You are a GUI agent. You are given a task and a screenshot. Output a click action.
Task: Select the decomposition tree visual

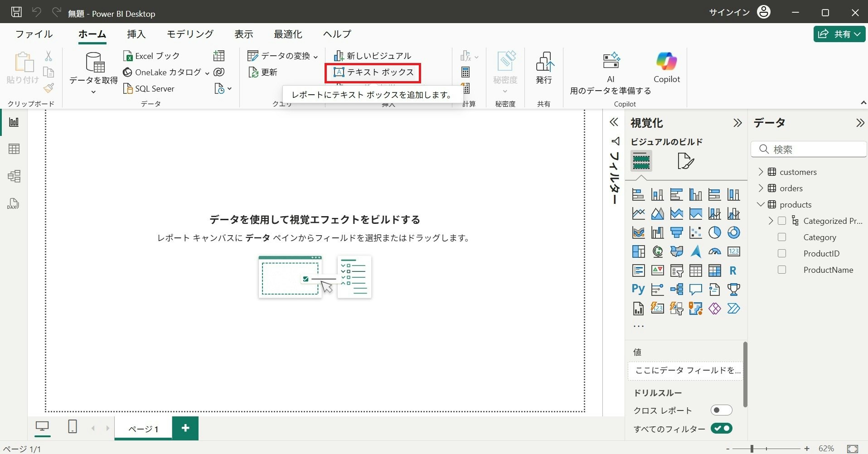click(x=676, y=290)
